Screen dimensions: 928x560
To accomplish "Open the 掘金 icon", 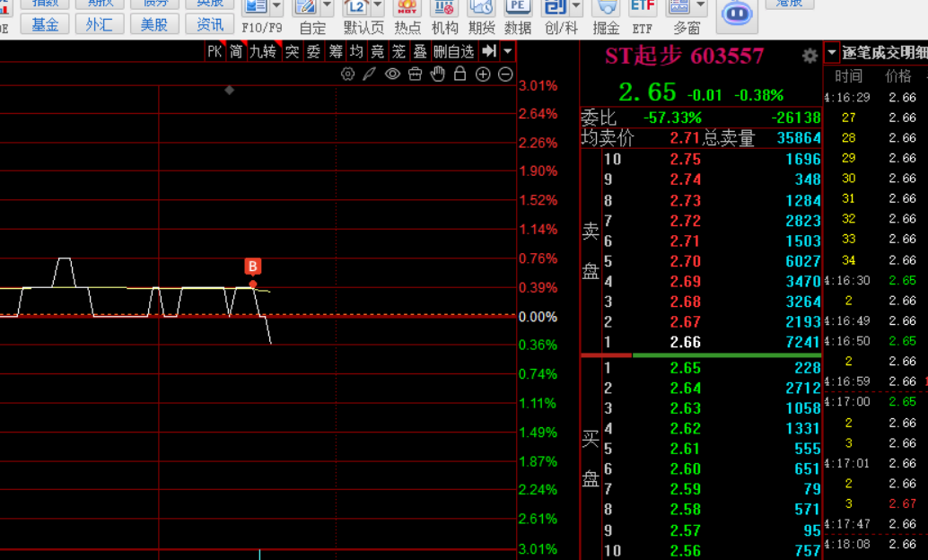I will 606,8.
